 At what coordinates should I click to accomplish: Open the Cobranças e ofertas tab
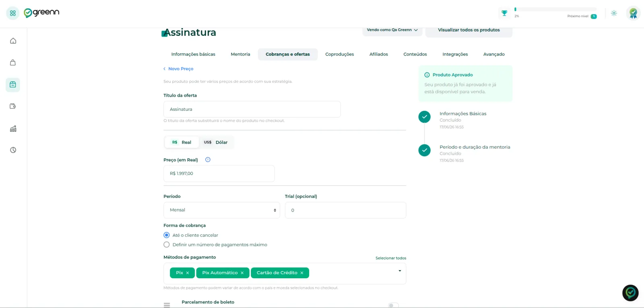pos(288,54)
